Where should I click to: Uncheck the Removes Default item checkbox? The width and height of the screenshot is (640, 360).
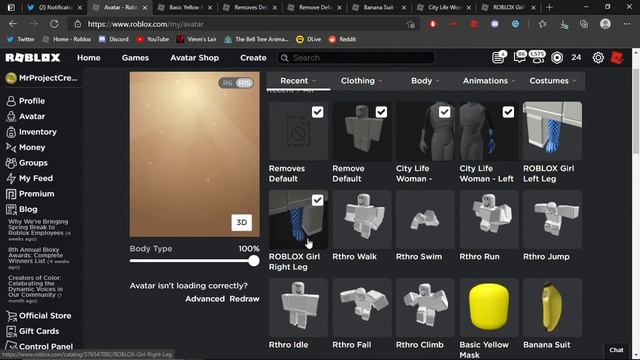coord(318,112)
